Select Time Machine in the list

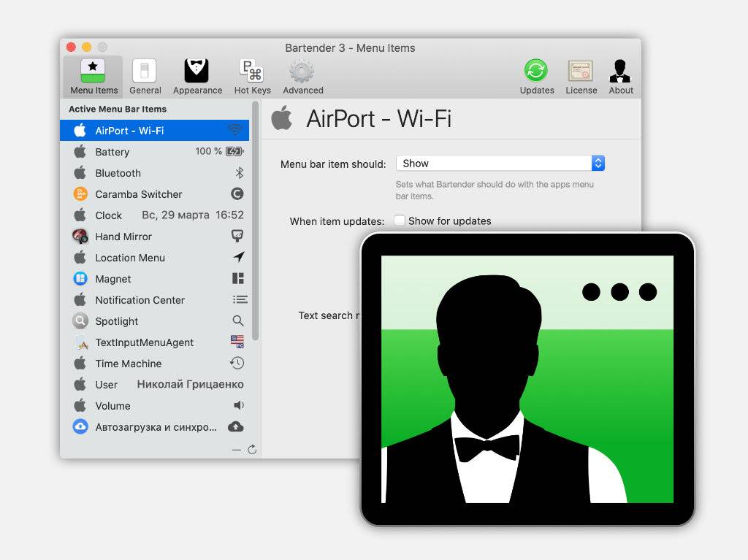click(x=128, y=364)
